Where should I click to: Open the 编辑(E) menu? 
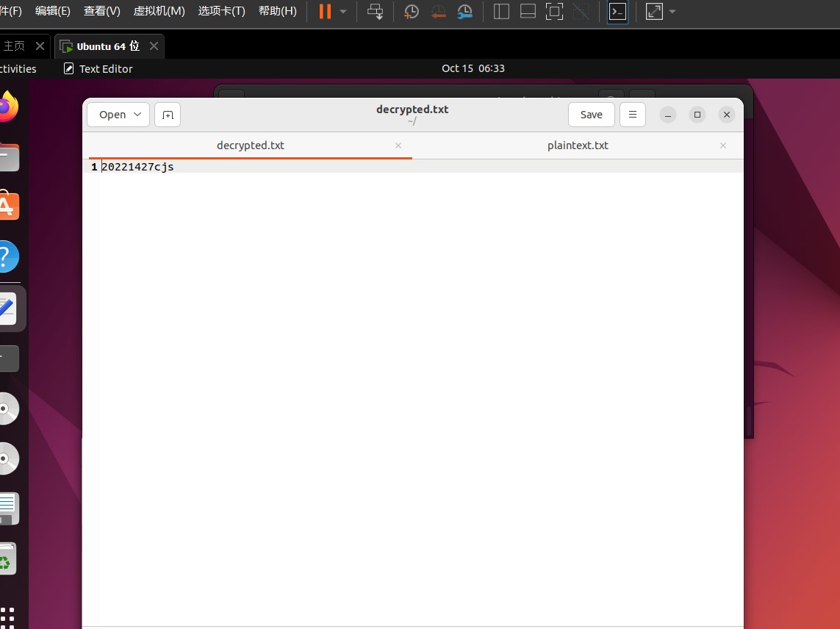coord(52,11)
